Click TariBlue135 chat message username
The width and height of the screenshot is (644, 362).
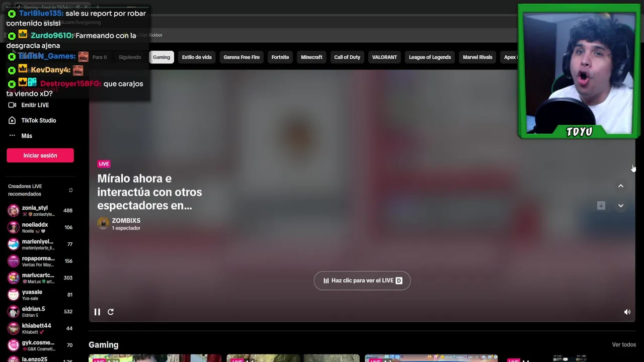(41, 14)
